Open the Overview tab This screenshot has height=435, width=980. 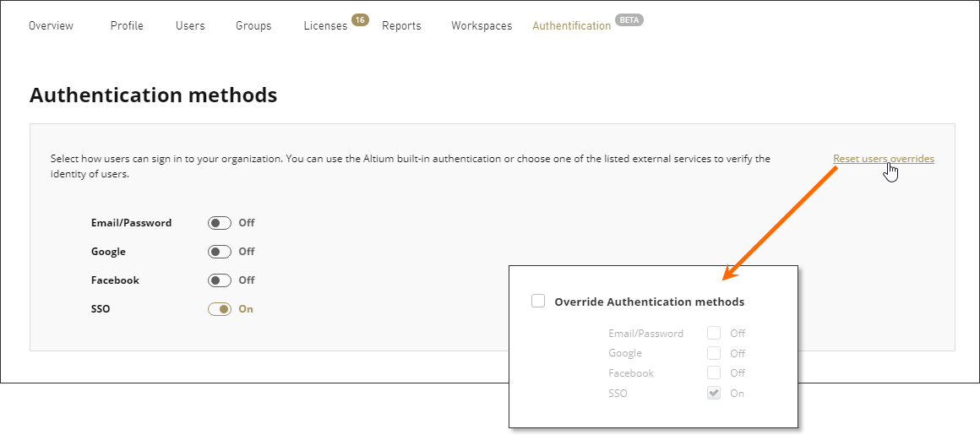tap(51, 25)
